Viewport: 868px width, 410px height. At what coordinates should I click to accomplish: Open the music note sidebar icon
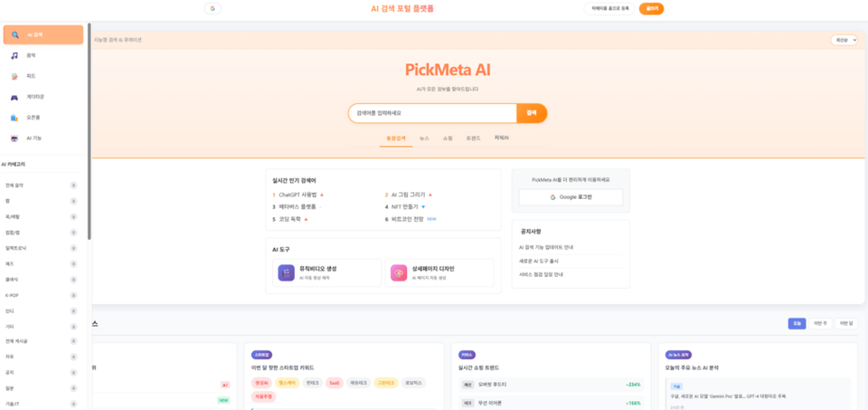click(x=15, y=55)
